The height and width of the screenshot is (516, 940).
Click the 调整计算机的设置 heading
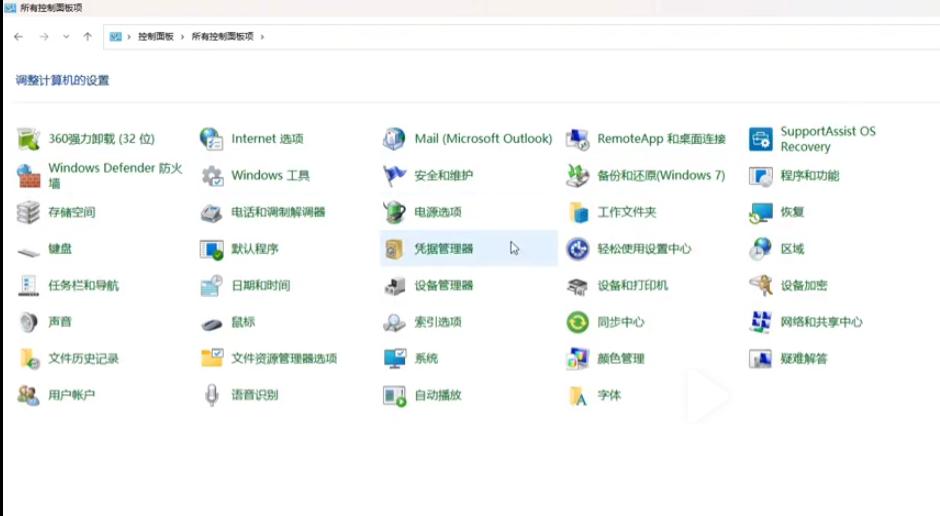tap(62, 80)
